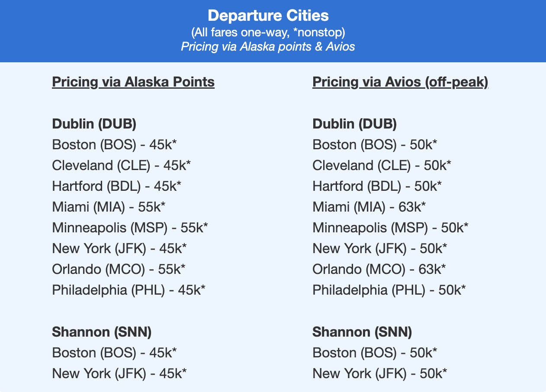
Task: Click Cleveland (CLE) - 50k in Avios column
Action: [x=382, y=165]
